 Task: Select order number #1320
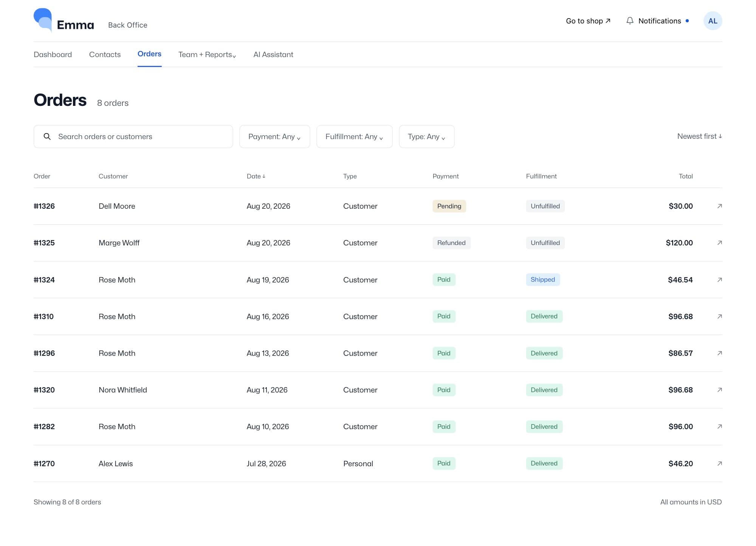pyautogui.click(x=44, y=390)
